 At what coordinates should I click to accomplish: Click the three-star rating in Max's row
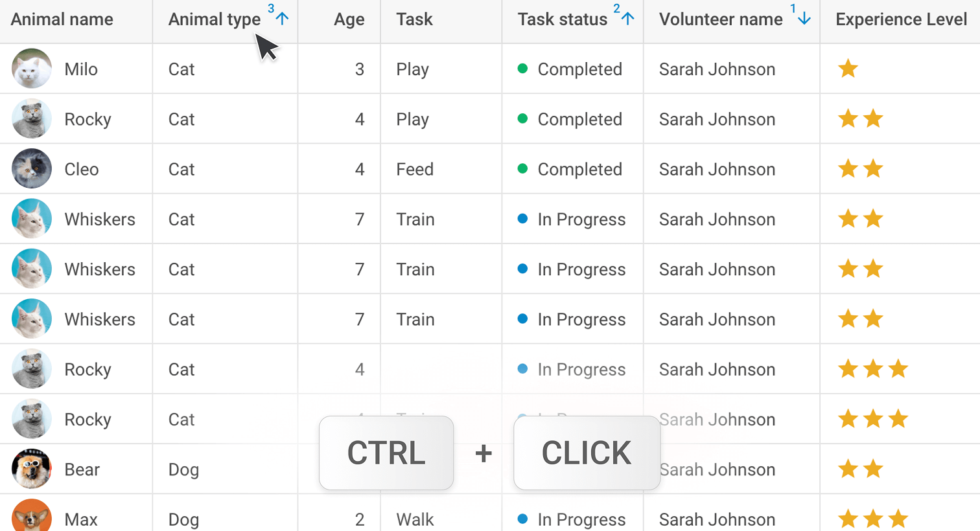click(873, 519)
